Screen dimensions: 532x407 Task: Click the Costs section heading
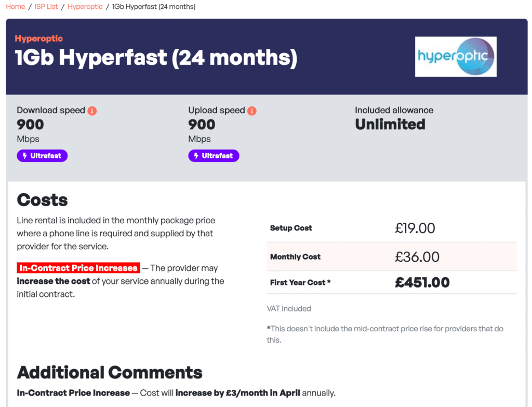click(x=43, y=200)
